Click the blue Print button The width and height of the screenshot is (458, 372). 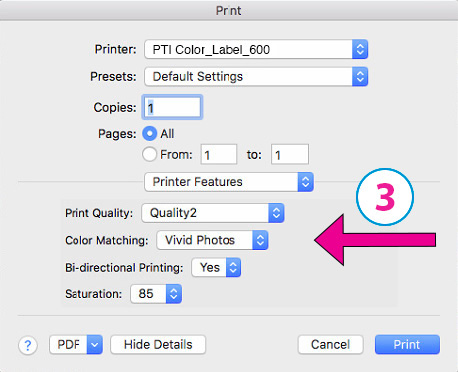pos(407,345)
